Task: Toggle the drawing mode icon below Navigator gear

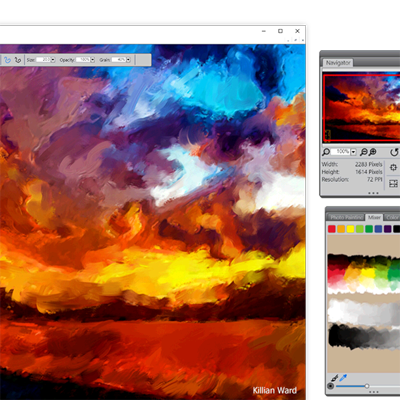Action: coord(393,183)
